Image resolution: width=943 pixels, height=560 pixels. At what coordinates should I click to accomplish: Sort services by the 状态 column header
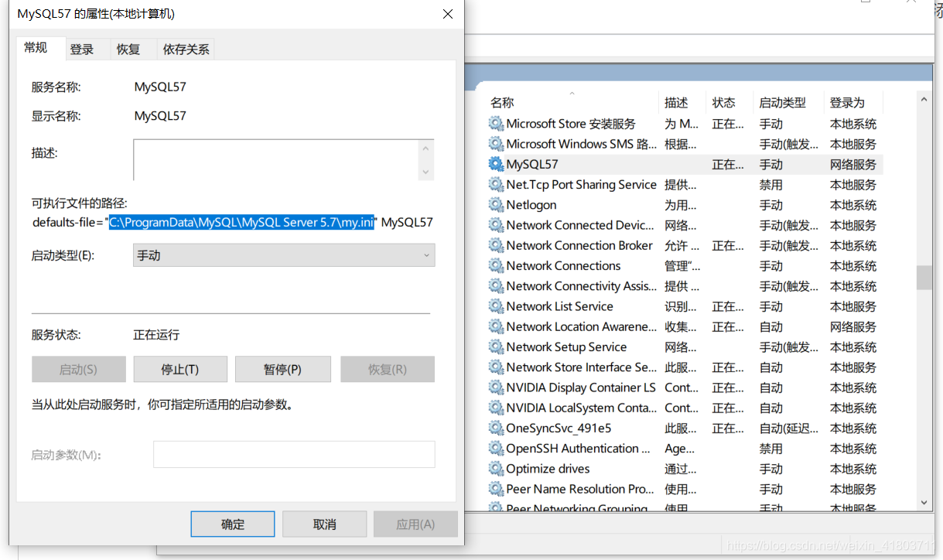(x=730, y=102)
